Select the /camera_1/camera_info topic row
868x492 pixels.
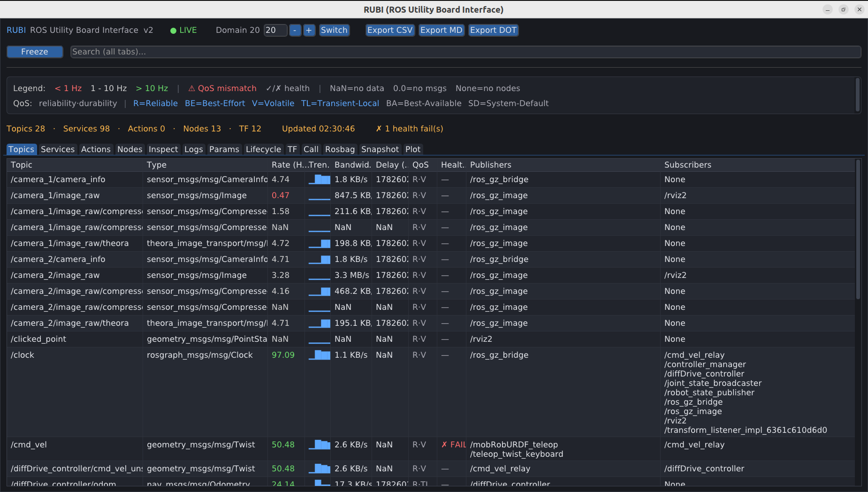point(431,179)
